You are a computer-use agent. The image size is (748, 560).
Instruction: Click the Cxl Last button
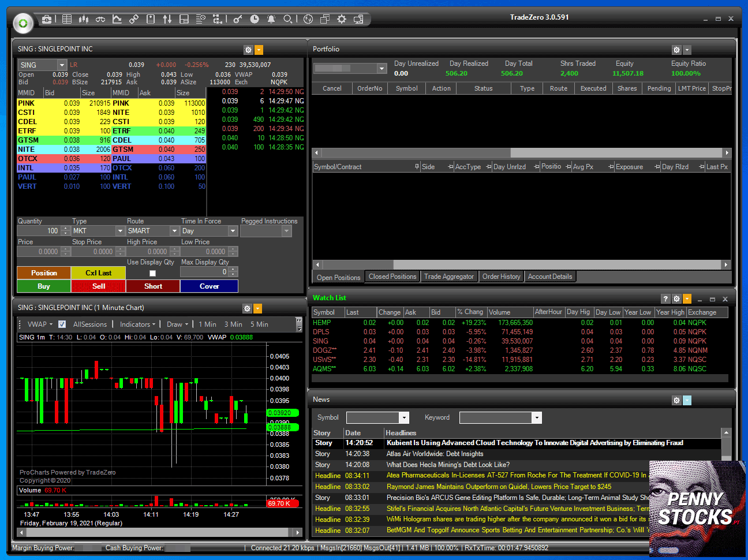99,273
